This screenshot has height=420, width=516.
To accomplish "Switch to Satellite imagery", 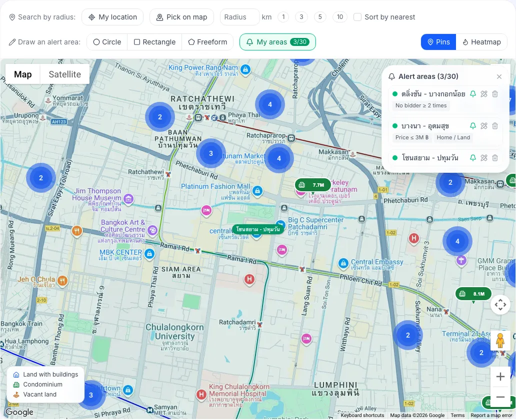I will (65, 74).
